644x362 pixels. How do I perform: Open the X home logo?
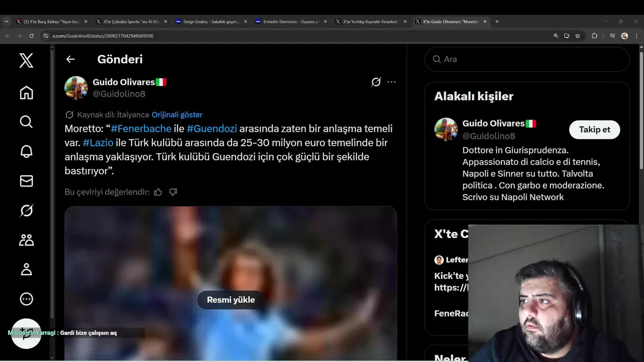pos(26,61)
